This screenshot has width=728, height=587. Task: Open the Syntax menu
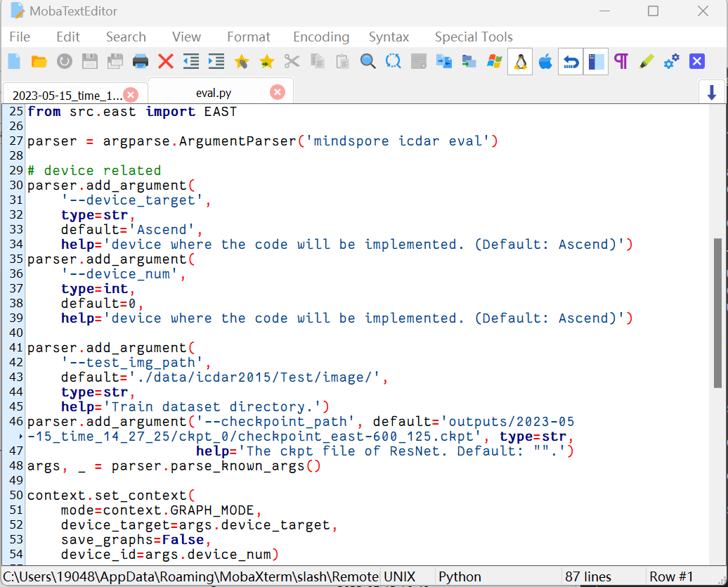coord(389,37)
